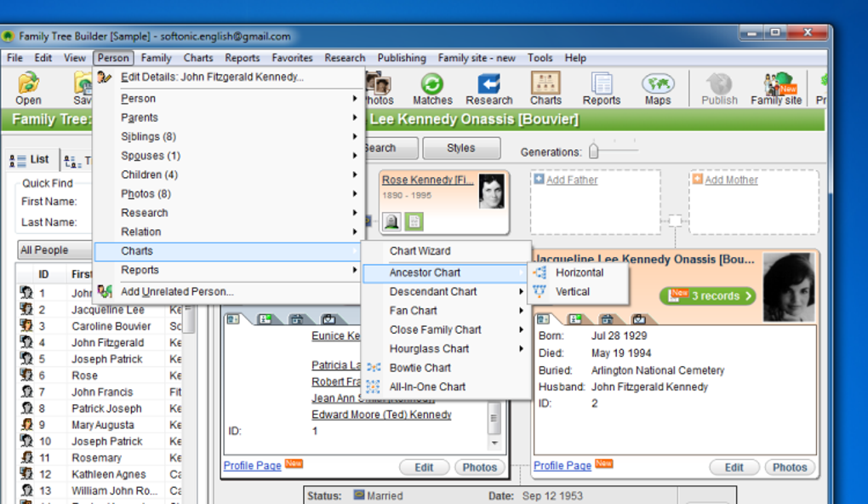Click the Add Mother link
This screenshot has height=504, width=868.
tap(731, 180)
